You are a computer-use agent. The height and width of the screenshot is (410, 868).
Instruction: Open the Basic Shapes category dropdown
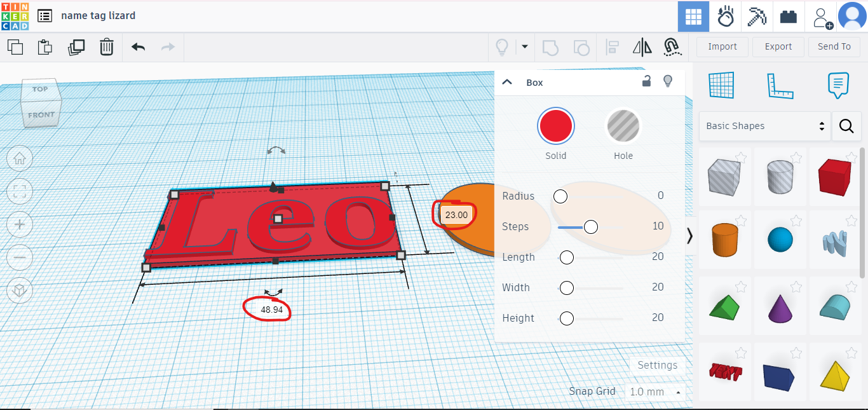(x=764, y=126)
